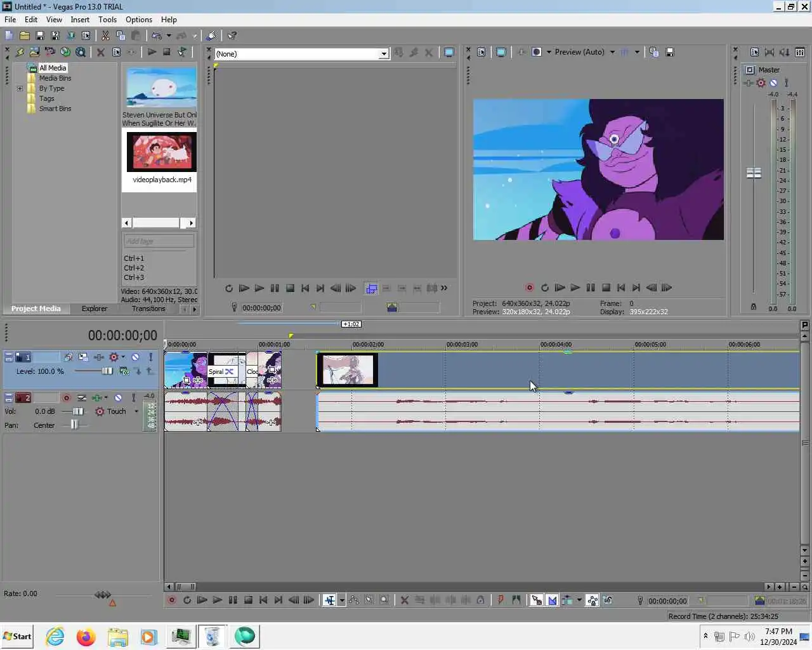The image size is (812, 650).
Task: Mute the Master bus
Action: 773,83
